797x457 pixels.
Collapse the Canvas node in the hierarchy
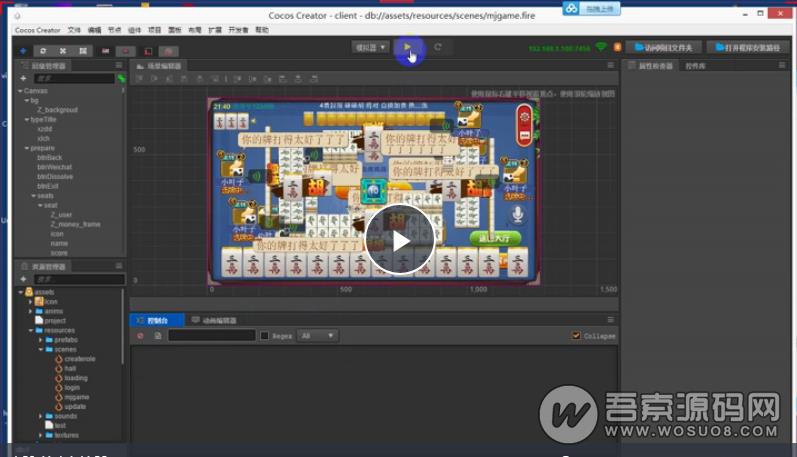(20, 91)
